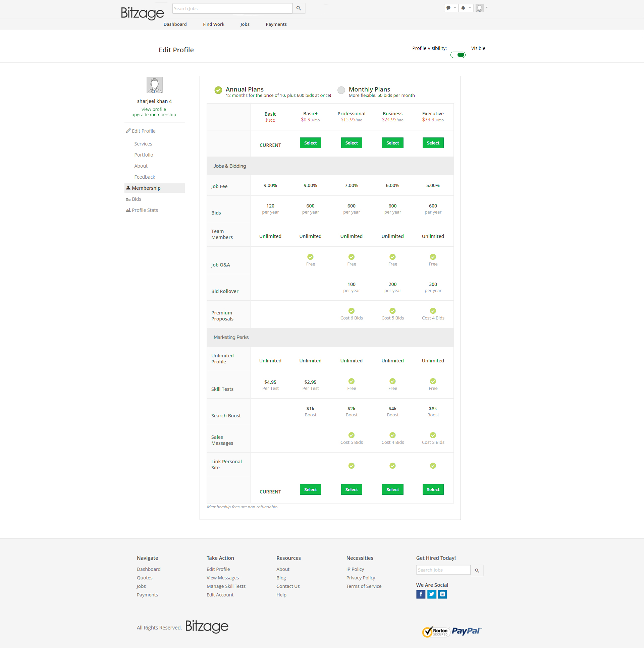Select the Professional plan at top
This screenshot has height=648, width=644.
pos(351,143)
